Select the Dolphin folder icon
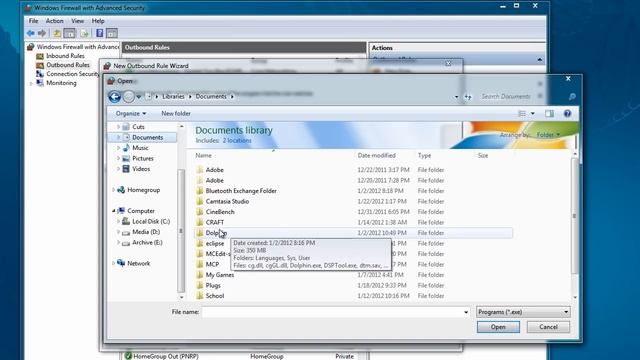Screen dimensions: 640x360 (200, 233)
